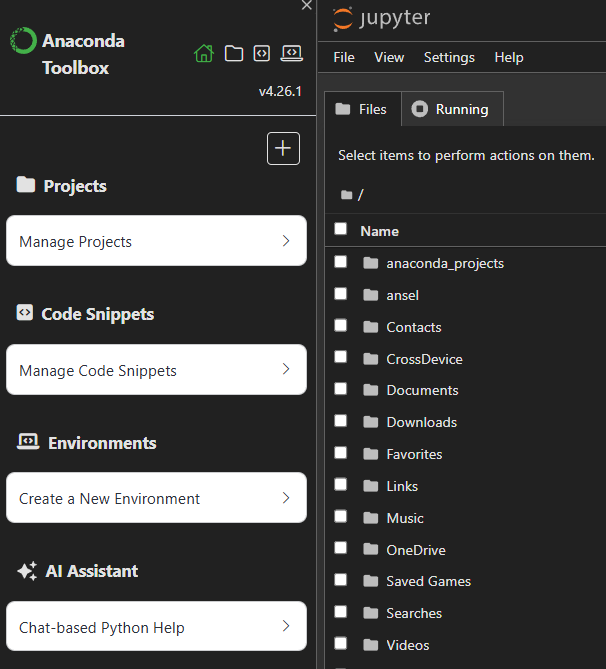Open the projects folder icon in Toolbox header
606x669 pixels.
234,53
